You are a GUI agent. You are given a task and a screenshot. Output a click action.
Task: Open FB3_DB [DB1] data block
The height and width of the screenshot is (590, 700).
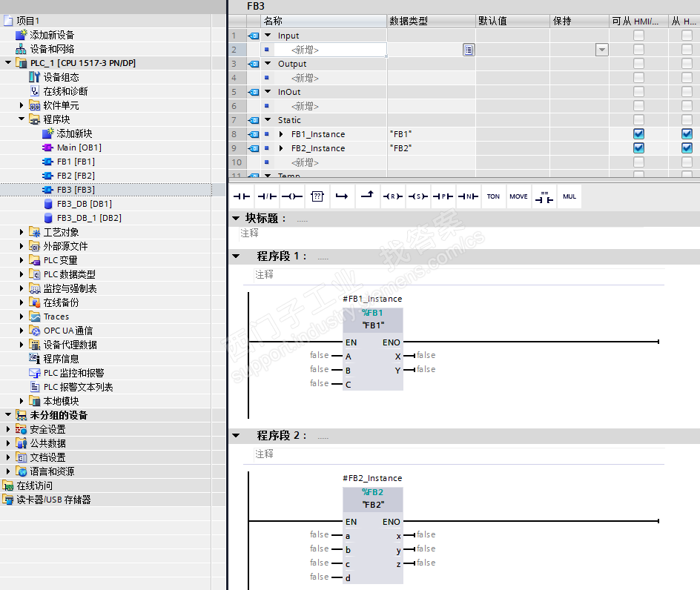tap(85, 204)
